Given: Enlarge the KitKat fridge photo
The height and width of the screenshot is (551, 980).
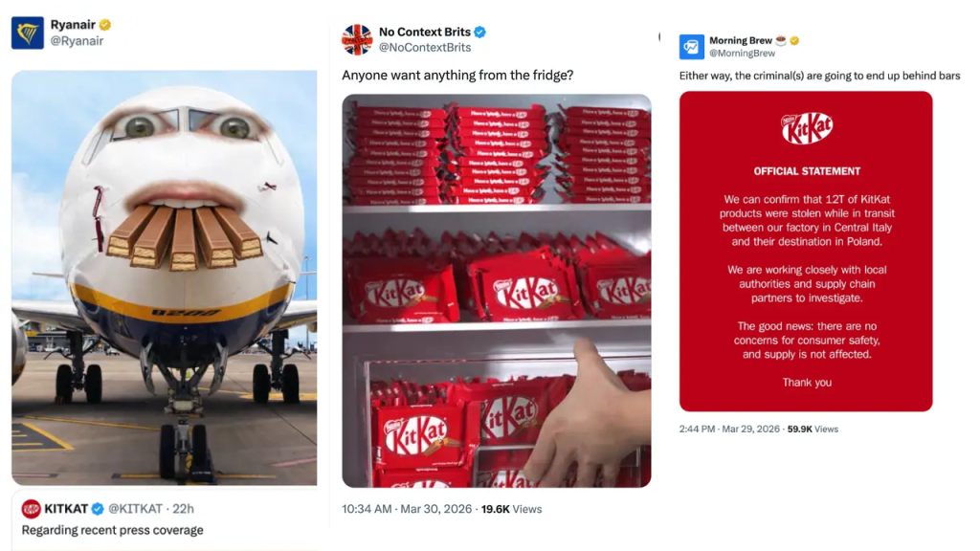Looking at the screenshot, I should (497, 290).
